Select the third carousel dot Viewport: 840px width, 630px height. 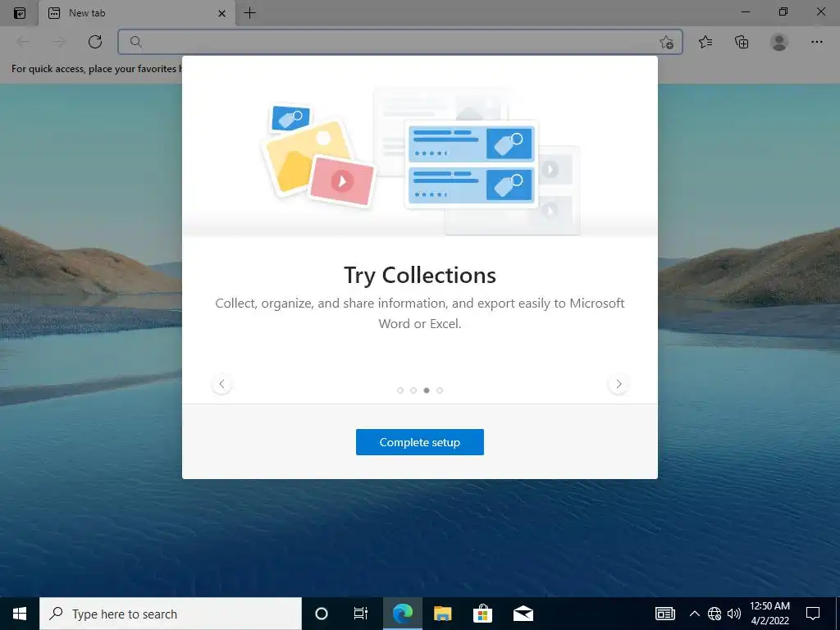click(427, 390)
